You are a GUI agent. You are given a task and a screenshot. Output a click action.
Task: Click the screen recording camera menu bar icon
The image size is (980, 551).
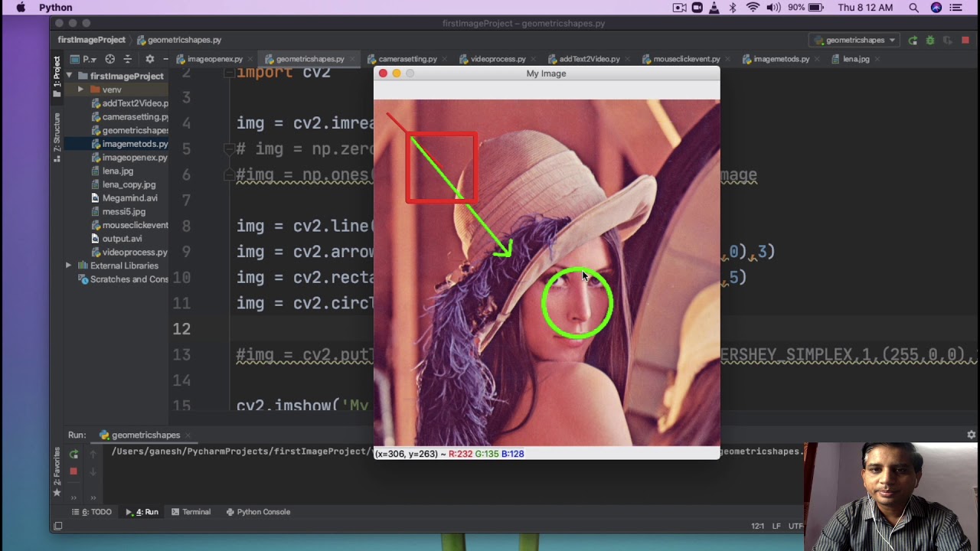click(679, 8)
